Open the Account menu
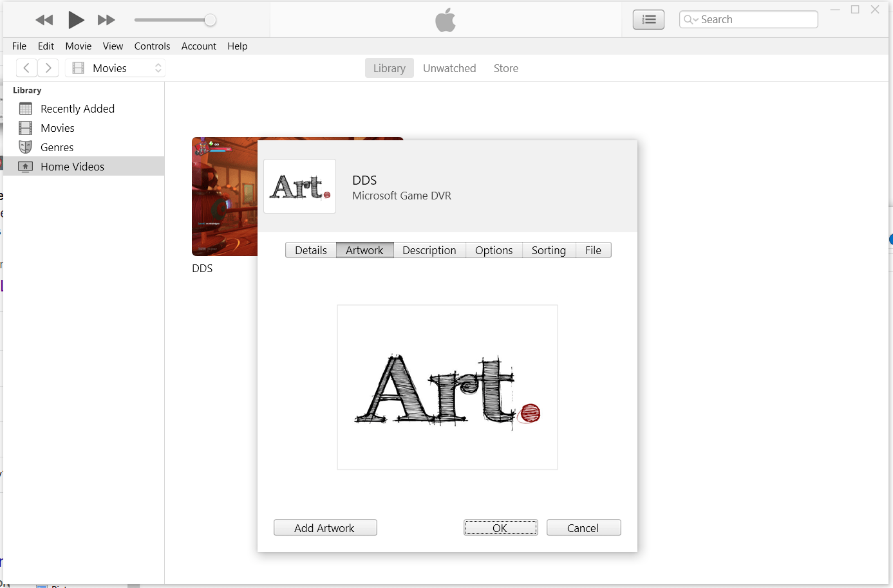The height and width of the screenshot is (588, 893). pos(198,46)
